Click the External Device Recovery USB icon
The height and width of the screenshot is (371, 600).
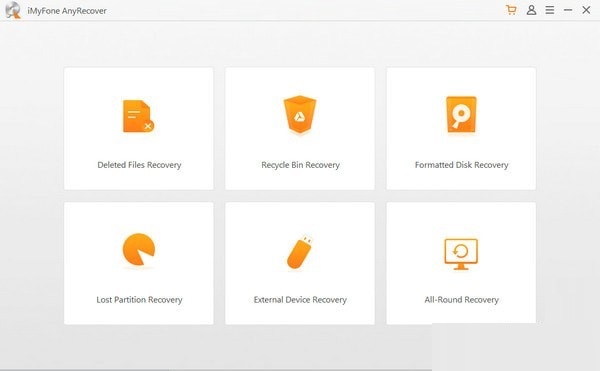point(300,251)
